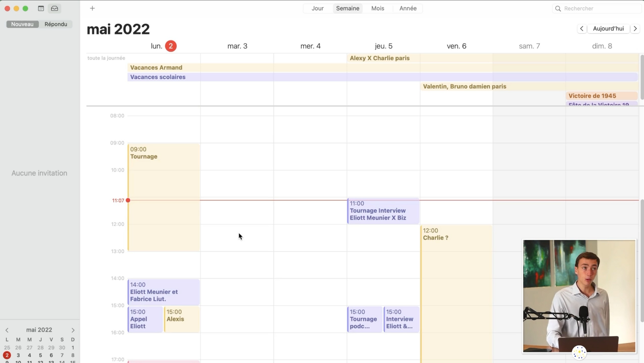This screenshot has width=644, height=363.
Task: Click in the Rechercher search field
Action: [598, 9]
